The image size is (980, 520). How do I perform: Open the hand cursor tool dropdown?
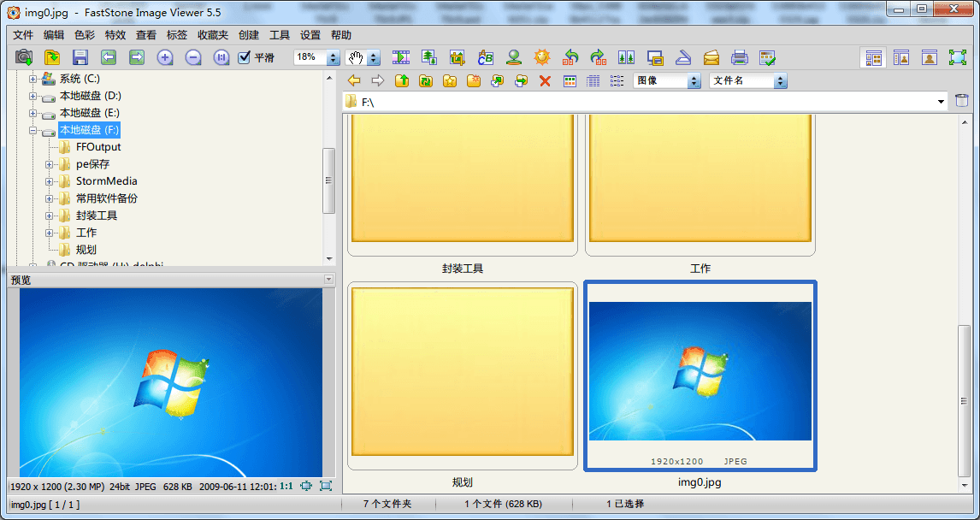pos(374,57)
